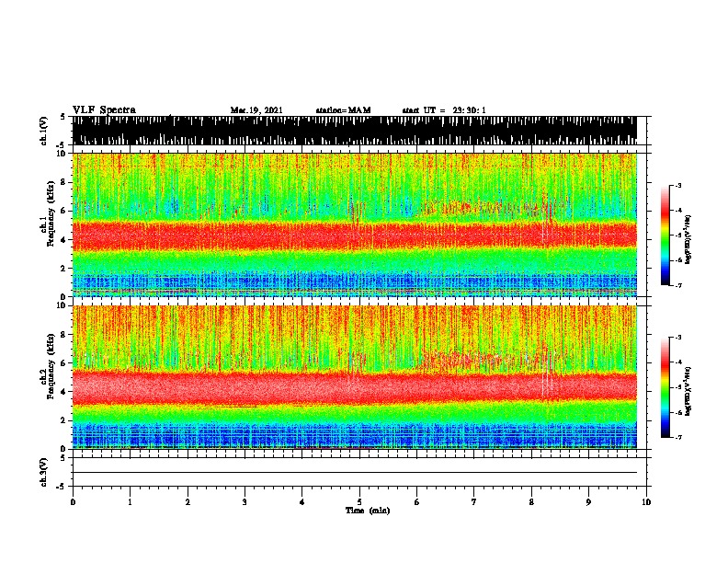Click time axis tick label "7"
Image resolution: width=728 pixels, height=563 pixels.
(x=474, y=502)
